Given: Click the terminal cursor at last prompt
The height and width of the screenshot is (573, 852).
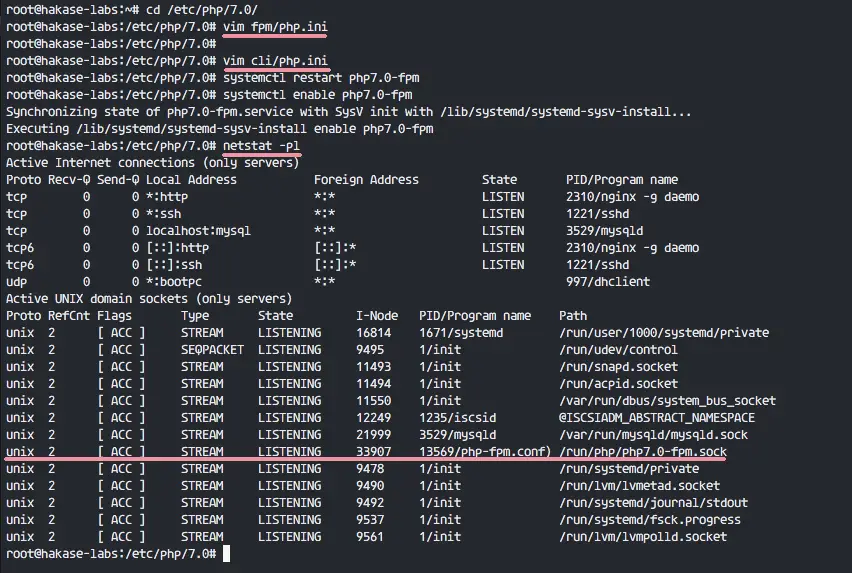Looking at the screenshot, I should click(x=227, y=553).
